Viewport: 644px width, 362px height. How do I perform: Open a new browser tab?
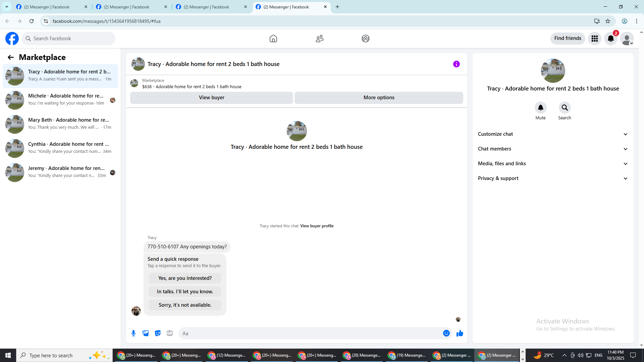coord(337,7)
